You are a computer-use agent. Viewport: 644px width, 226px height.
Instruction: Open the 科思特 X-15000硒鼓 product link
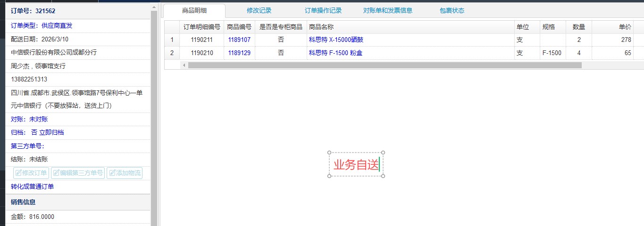point(336,40)
